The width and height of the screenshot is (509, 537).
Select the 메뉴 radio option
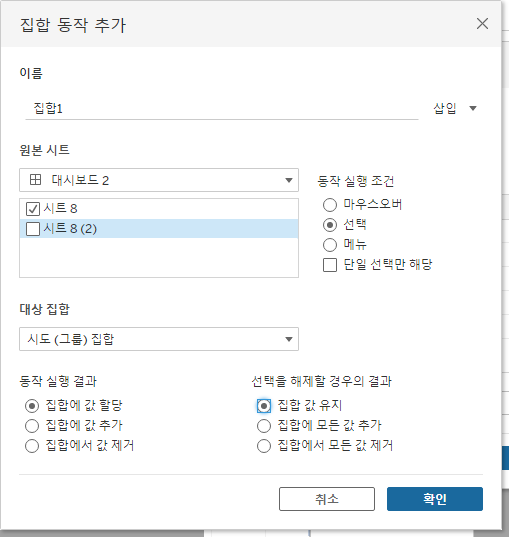[330, 245]
